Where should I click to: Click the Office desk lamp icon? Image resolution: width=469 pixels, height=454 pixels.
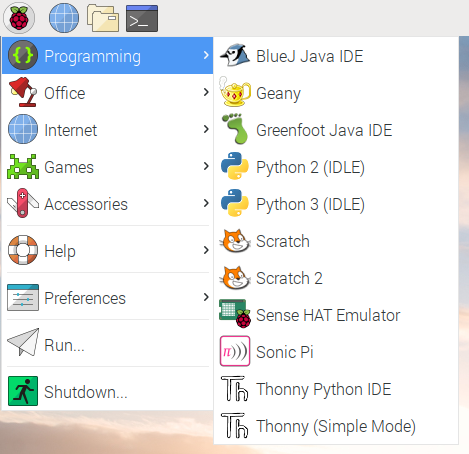[x=23, y=92]
